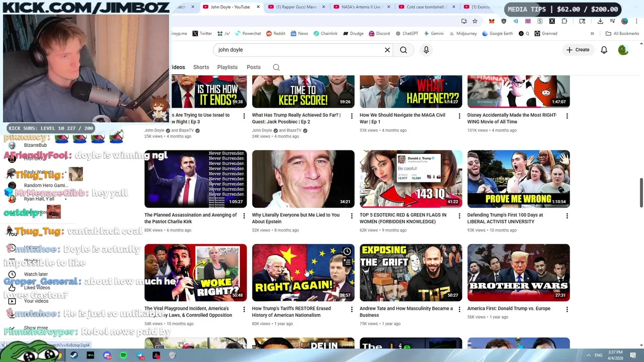
Task: Open options for Liberal Activist University video
Action: pyautogui.click(x=567, y=216)
